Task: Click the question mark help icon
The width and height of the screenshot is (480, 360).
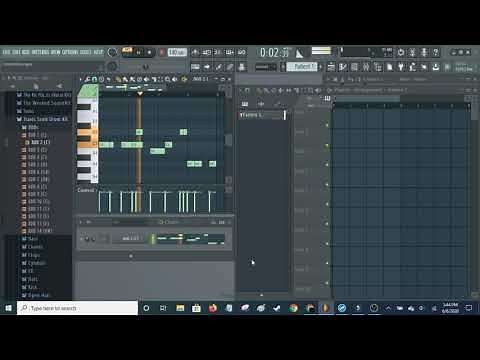Action: click(435, 52)
